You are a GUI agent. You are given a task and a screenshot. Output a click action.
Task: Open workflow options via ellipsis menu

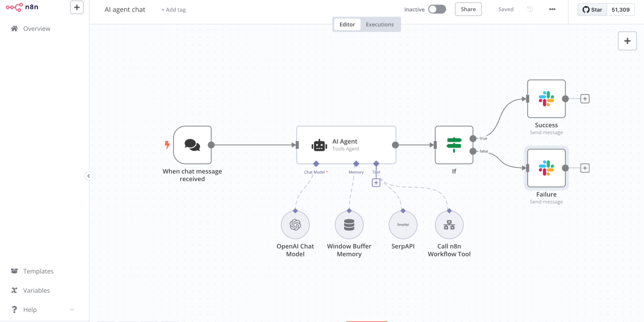tap(552, 9)
